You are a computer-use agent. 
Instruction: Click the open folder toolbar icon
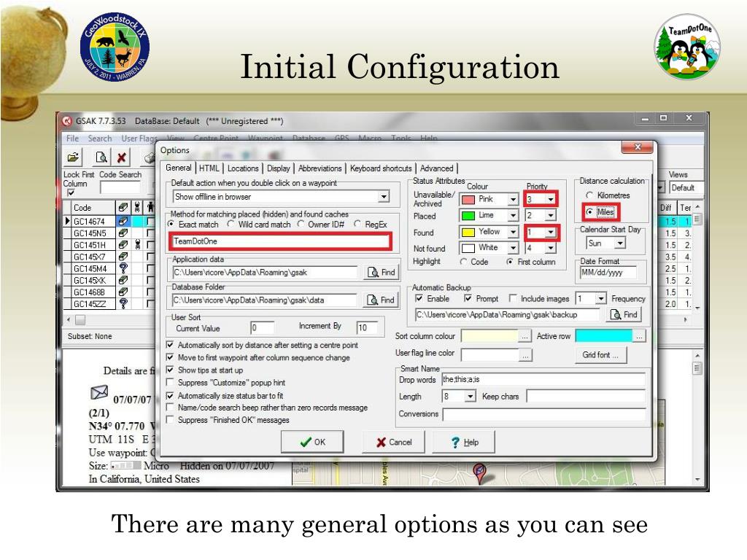[x=73, y=157]
